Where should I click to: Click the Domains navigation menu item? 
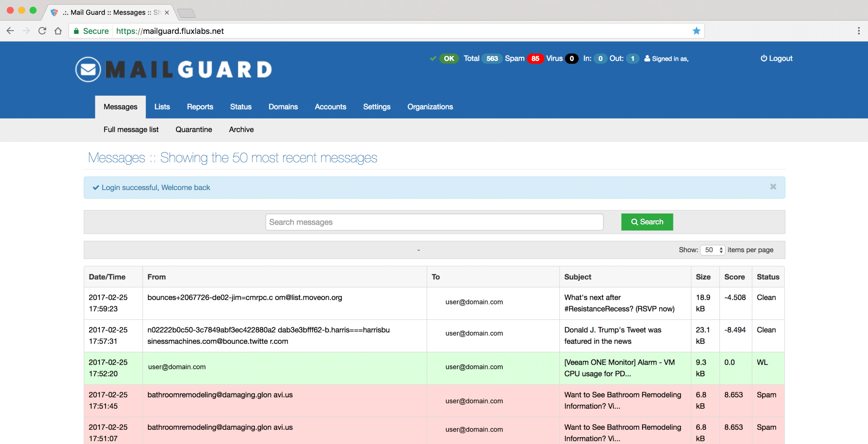coord(282,106)
